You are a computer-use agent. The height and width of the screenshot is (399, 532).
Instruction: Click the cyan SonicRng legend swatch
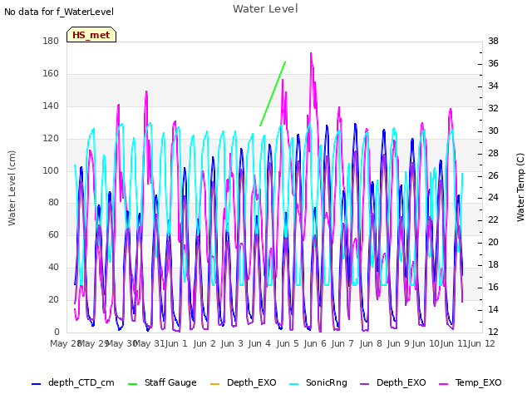[294, 384]
